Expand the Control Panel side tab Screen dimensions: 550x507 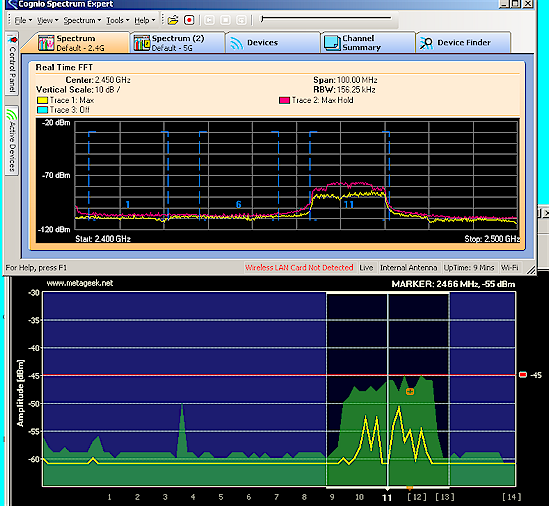12,64
